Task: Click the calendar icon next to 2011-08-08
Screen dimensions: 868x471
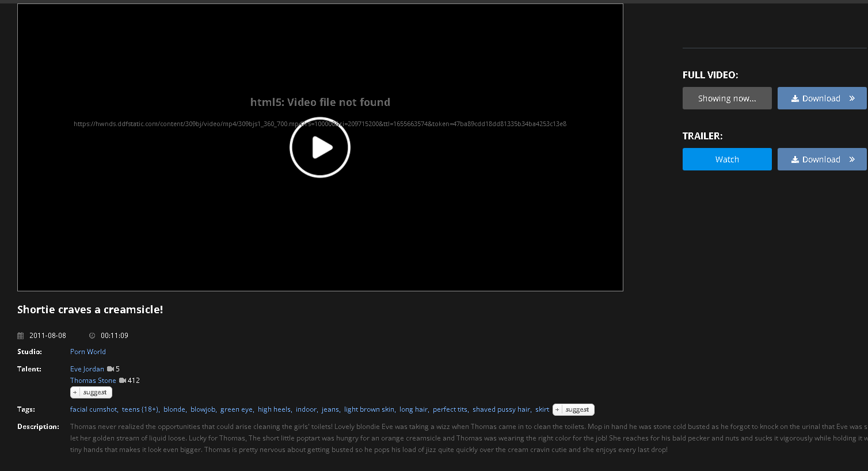Action: [21, 336]
